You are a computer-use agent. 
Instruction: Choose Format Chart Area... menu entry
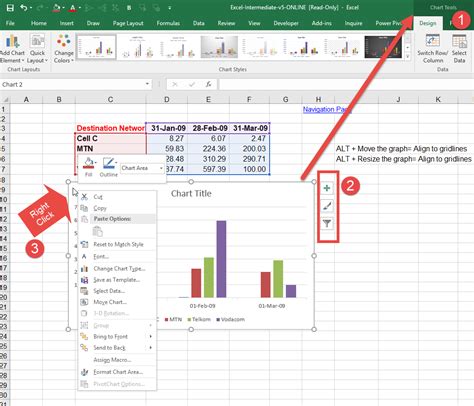[117, 372]
